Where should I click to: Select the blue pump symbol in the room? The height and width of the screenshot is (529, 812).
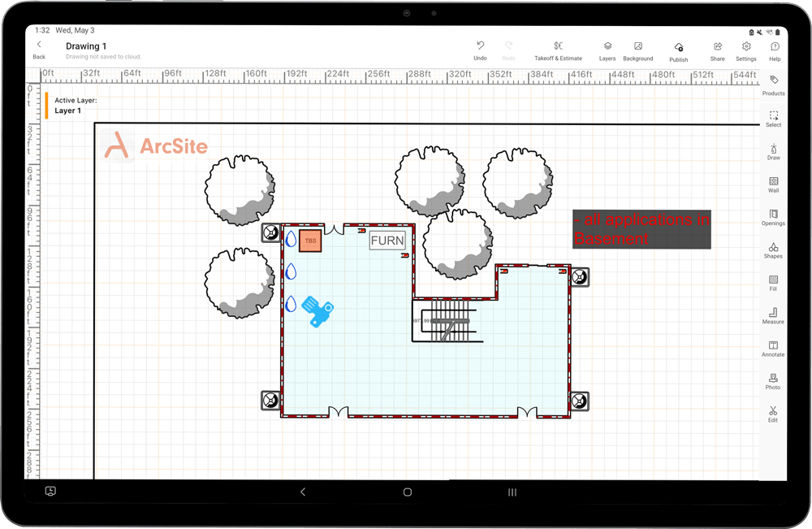click(x=317, y=311)
